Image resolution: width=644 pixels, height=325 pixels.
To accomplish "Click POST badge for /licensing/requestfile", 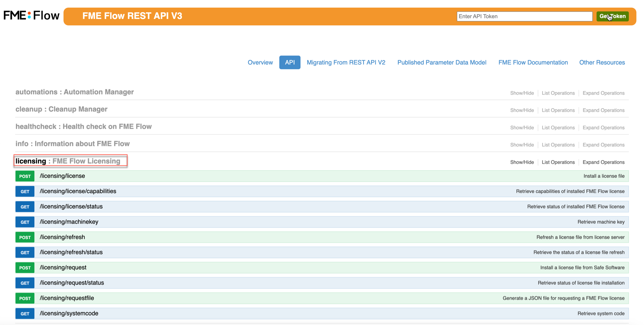I will (25, 298).
